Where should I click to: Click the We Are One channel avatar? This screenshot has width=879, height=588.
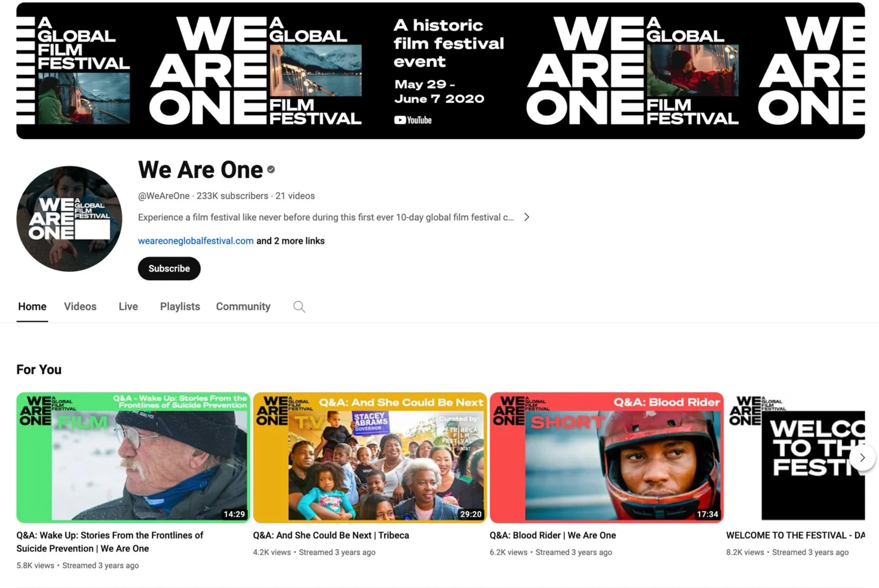point(69,219)
